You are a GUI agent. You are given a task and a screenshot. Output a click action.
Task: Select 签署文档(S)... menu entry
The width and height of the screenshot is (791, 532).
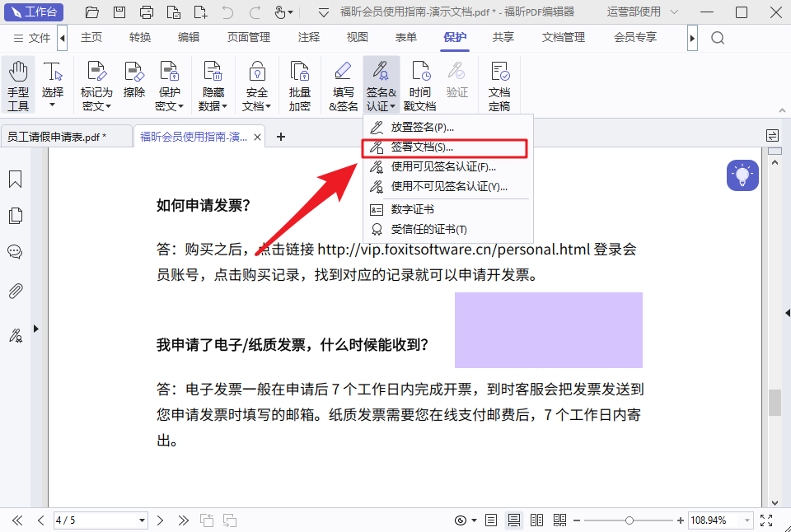445,147
